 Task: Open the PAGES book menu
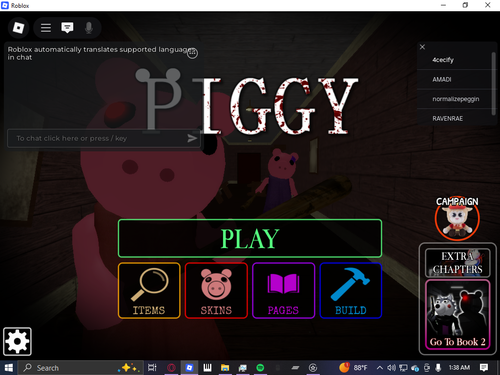click(284, 291)
